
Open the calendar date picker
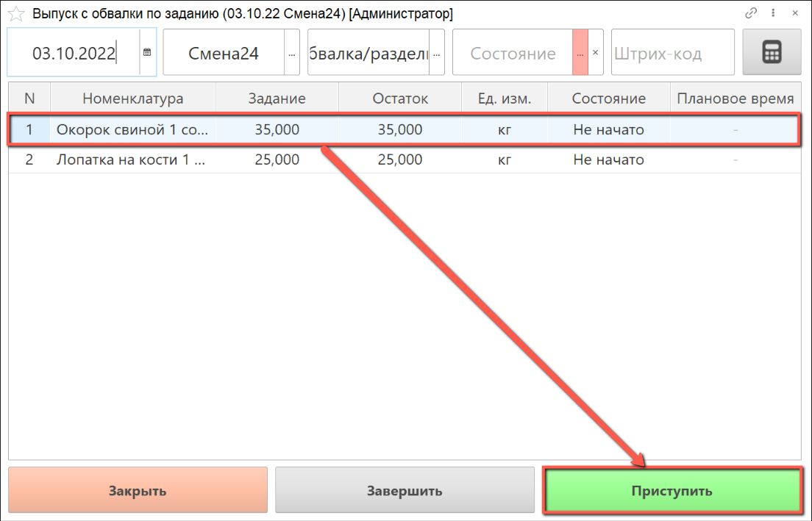pyautogui.click(x=147, y=53)
